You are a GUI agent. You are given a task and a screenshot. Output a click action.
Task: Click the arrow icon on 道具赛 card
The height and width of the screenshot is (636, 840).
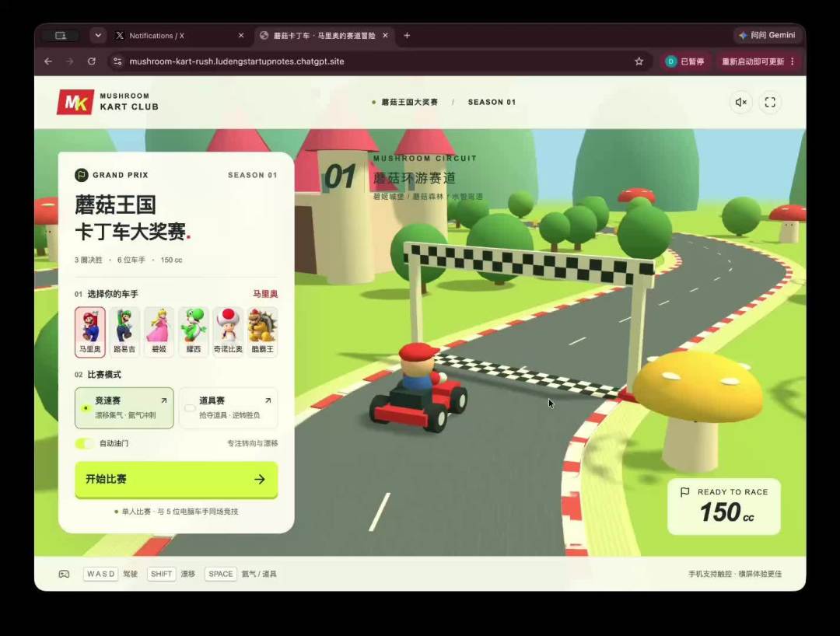pos(268,400)
